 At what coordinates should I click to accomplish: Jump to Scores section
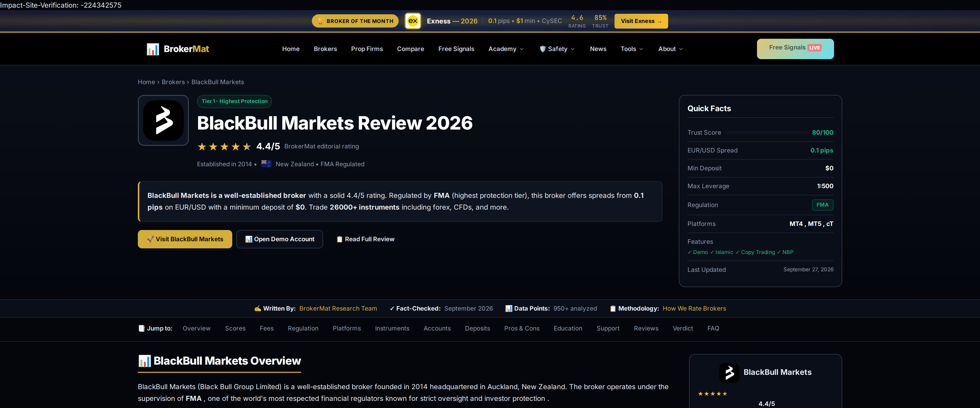[235, 328]
